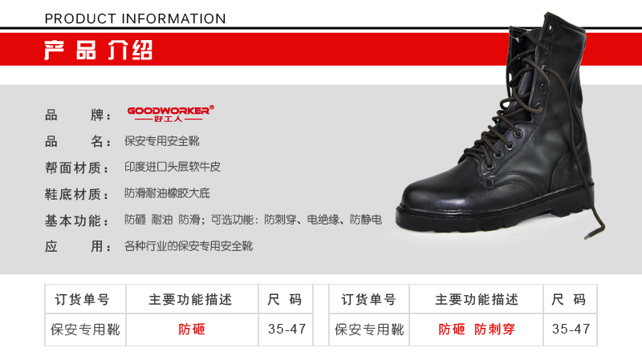
Task: Click the red 防砸 防刺穿 cell
Action: (477, 330)
